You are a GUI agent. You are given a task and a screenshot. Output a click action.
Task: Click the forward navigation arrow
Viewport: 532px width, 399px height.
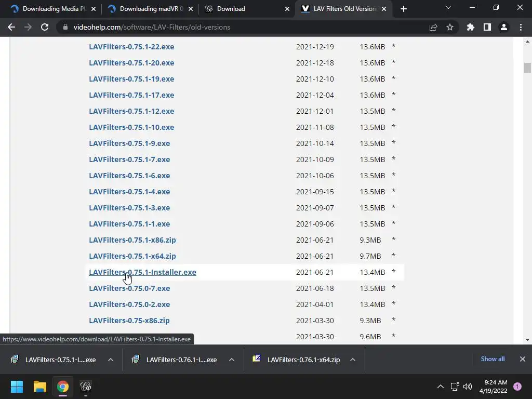(x=28, y=27)
